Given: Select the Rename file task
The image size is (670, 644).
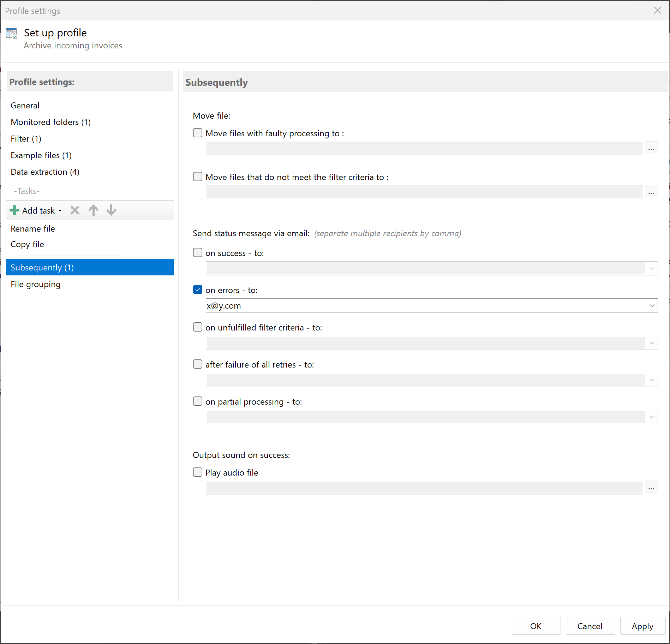Looking at the screenshot, I should click(33, 229).
